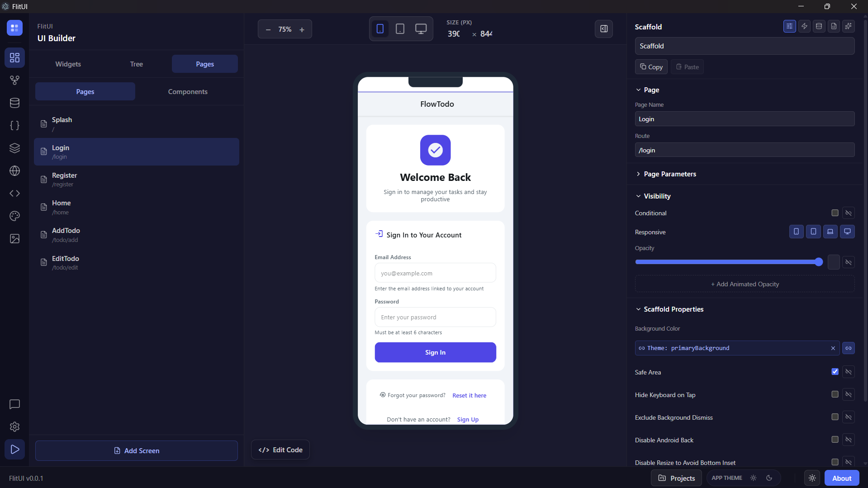The height and width of the screenshot is (488, 868).
Task: Open the Register page
Action: (x=137, y=180)
